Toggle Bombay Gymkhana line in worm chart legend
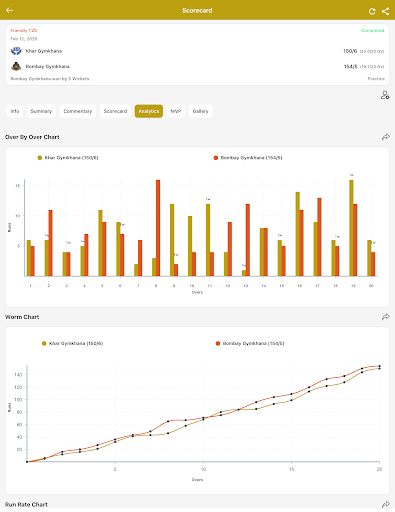The height and width of the screenshot is (512, 395). tap(250, 343)
